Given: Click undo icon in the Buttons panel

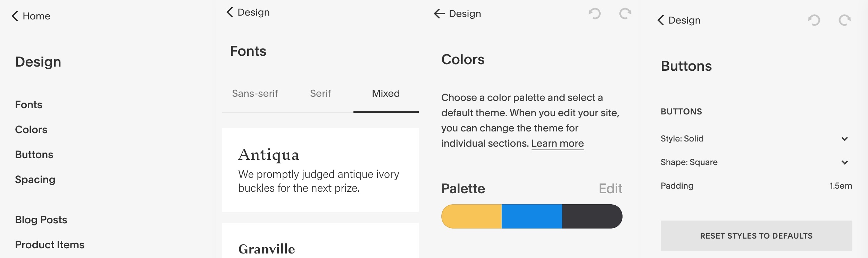Looking at the screenshot, I should (814, 20).
